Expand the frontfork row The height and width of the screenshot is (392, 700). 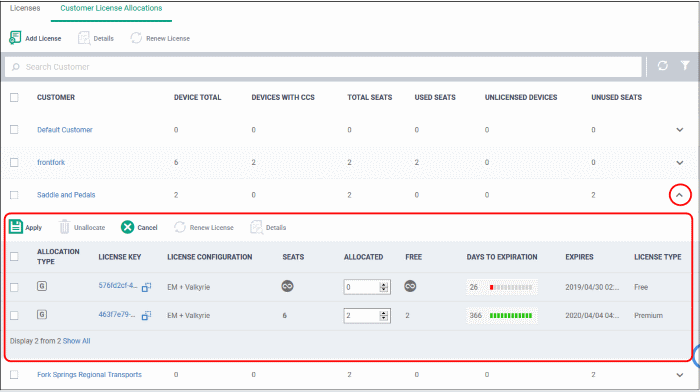tap(679, 163)
